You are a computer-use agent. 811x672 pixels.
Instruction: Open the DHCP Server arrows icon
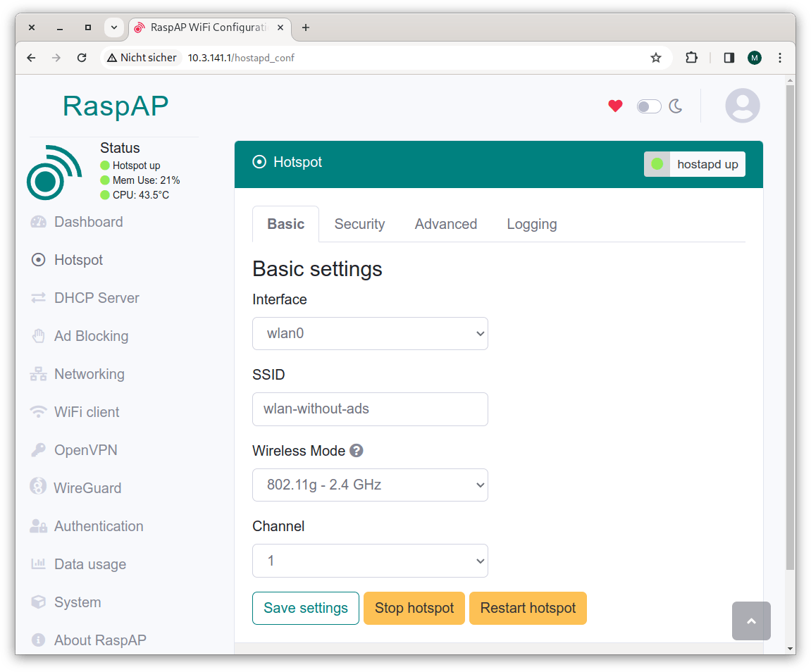(38, 298)
